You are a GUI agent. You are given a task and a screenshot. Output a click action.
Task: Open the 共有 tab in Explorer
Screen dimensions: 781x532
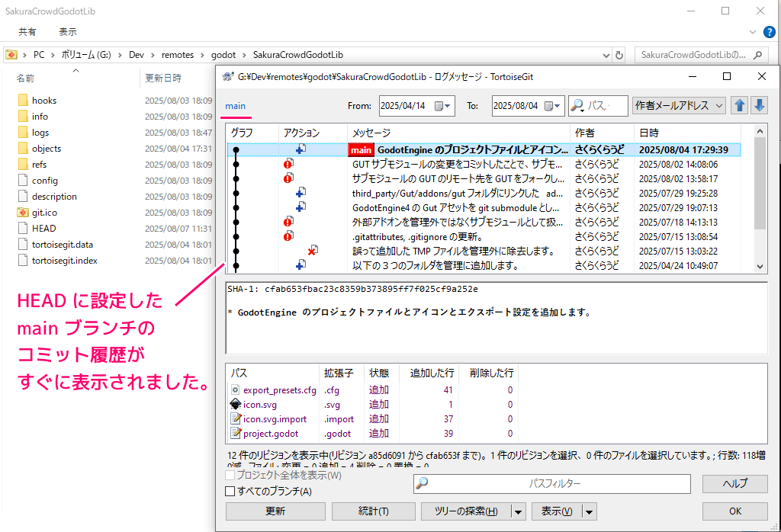click(27, 32)
